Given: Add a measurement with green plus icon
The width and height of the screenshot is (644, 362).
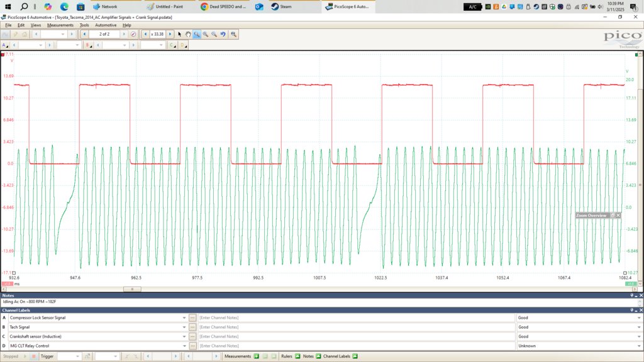Looking at the screenshot, I should pos(257,356).
